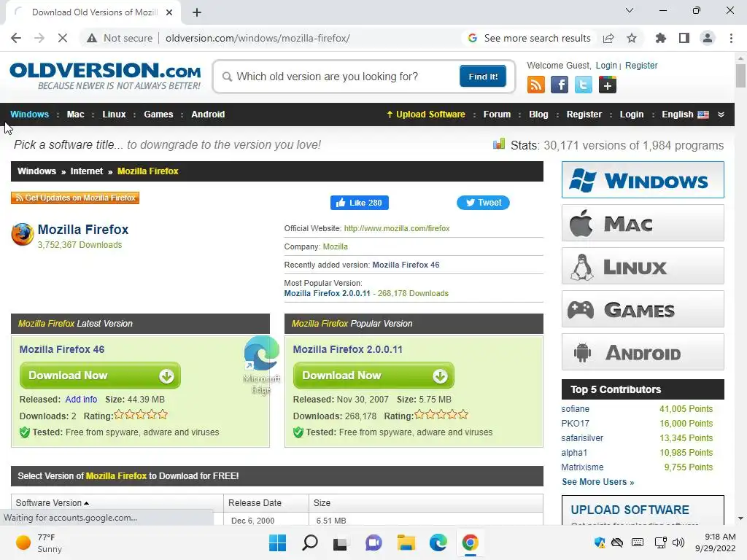Open the Chrome profile avatar
The height and width of the screenshot is (560, 747).
pyautogui.click(x=708, y=38)
